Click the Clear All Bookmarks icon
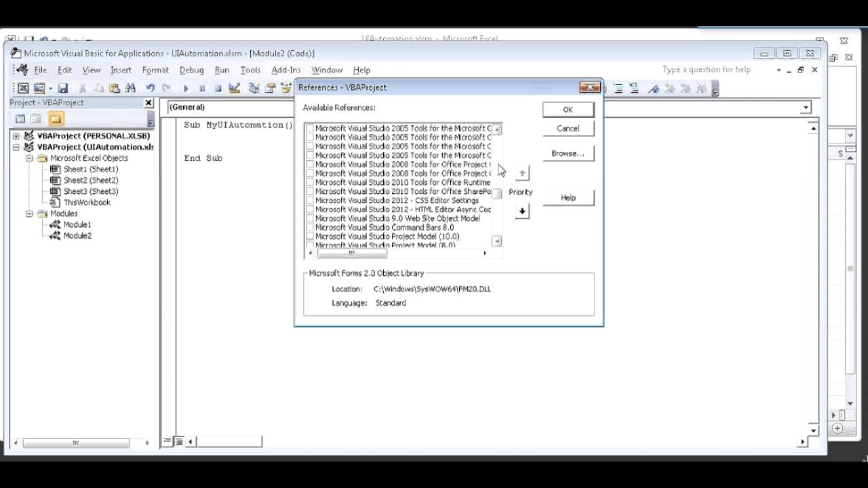This screenshot has width=868, height=488. (x=702, y=88)
